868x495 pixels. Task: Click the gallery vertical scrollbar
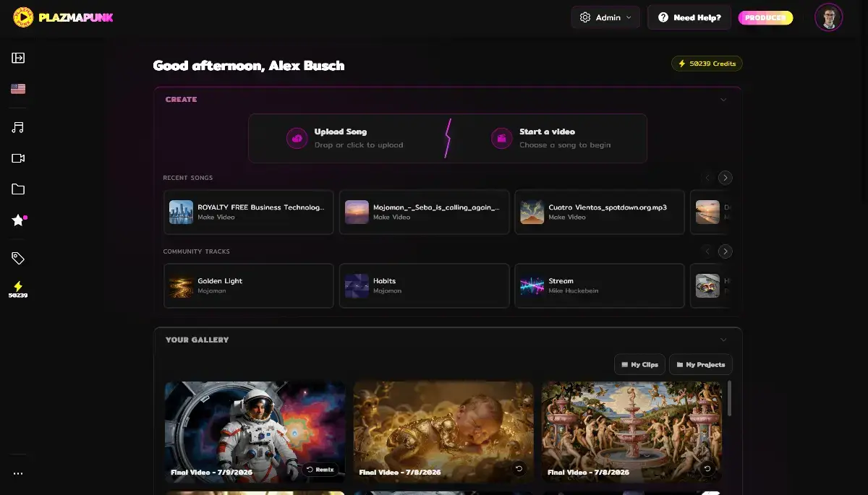click(x=729, y=399)
